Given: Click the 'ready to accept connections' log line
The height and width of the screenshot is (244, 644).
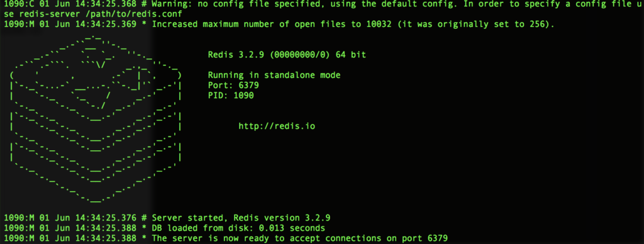Looking at the screenshot, I should (300, 238).
